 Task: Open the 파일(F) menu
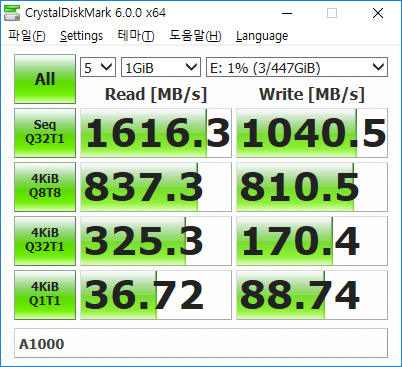coord(27,36)
